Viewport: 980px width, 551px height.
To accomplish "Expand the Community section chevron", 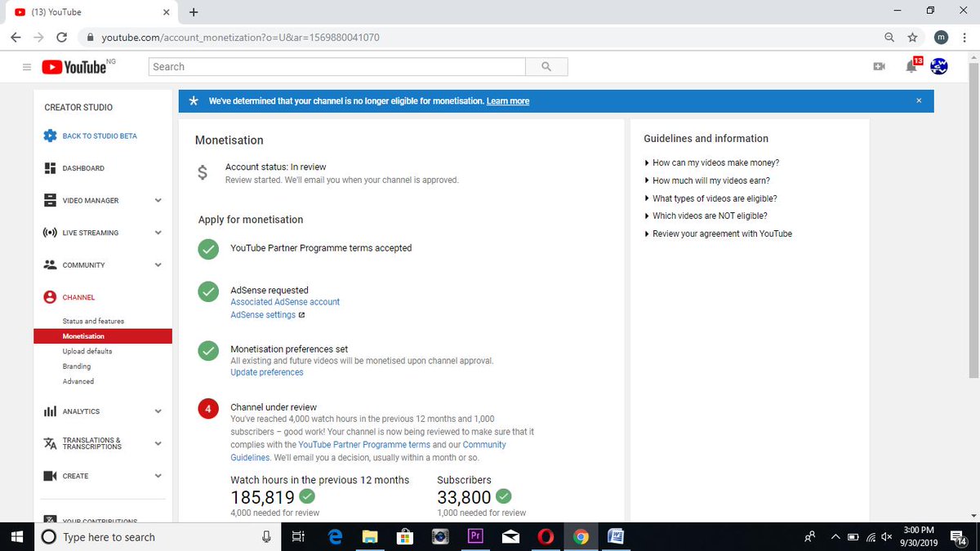I will (158, 265).
